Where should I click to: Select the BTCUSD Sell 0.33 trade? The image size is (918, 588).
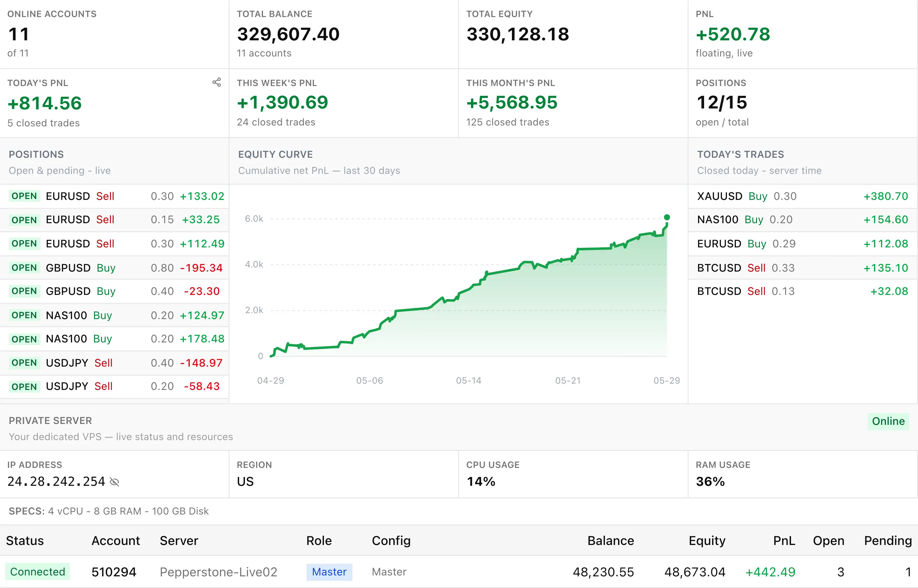point(803,268)
